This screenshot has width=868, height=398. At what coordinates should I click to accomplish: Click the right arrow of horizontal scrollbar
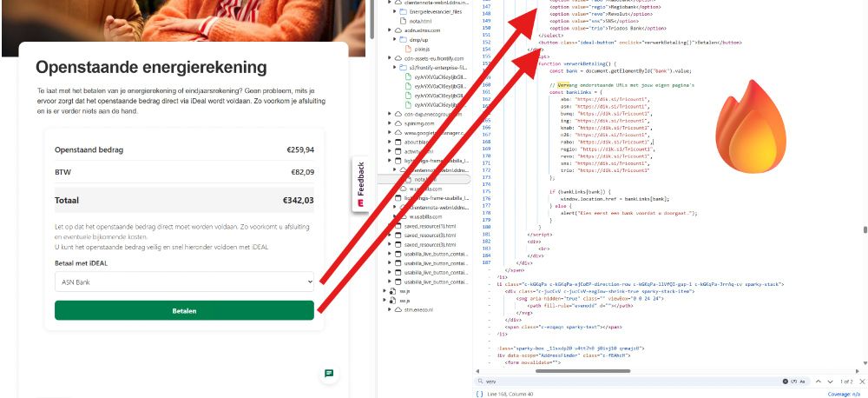(x=857, y=371)
